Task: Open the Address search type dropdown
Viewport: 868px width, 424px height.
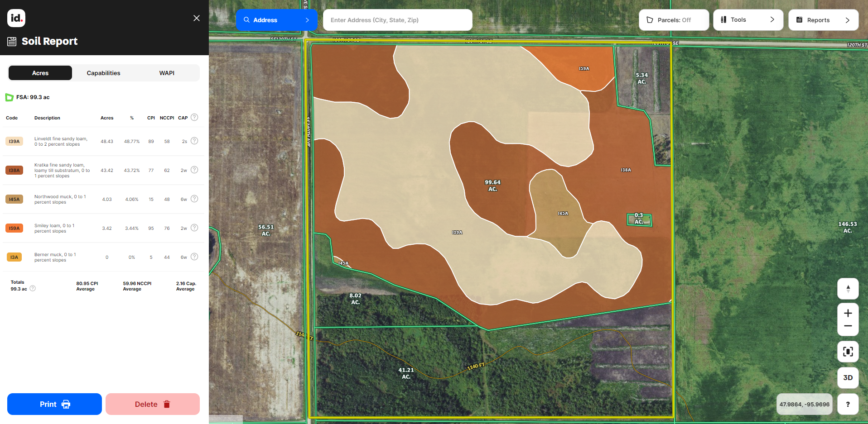Action: (x=276, y=20)
